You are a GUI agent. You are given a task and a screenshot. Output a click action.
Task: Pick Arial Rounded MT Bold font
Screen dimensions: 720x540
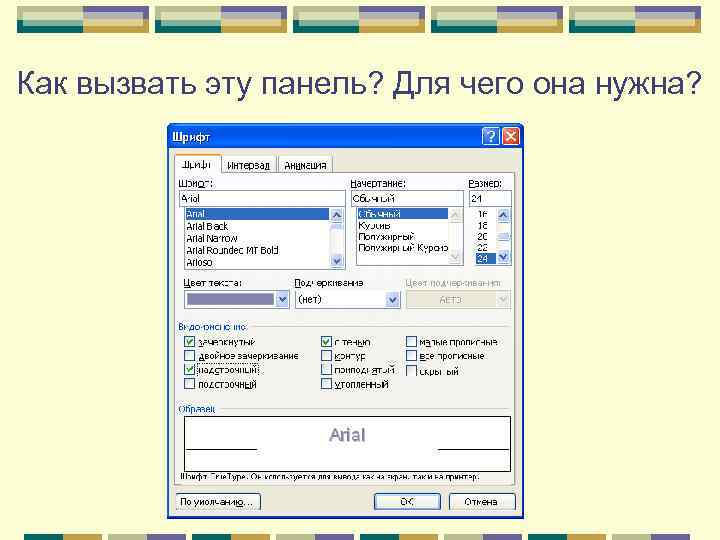point(257,250)
